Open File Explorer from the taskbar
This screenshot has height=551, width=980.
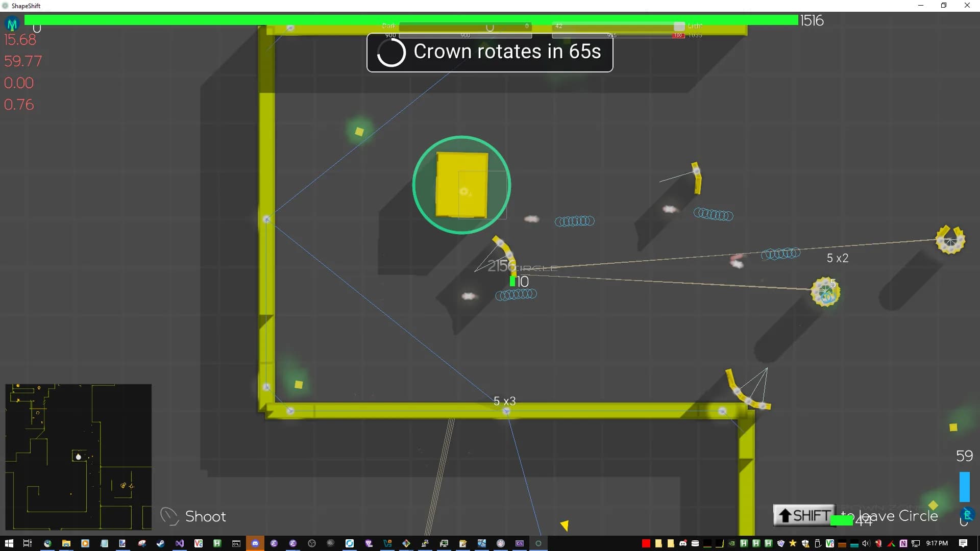point(66,543)
